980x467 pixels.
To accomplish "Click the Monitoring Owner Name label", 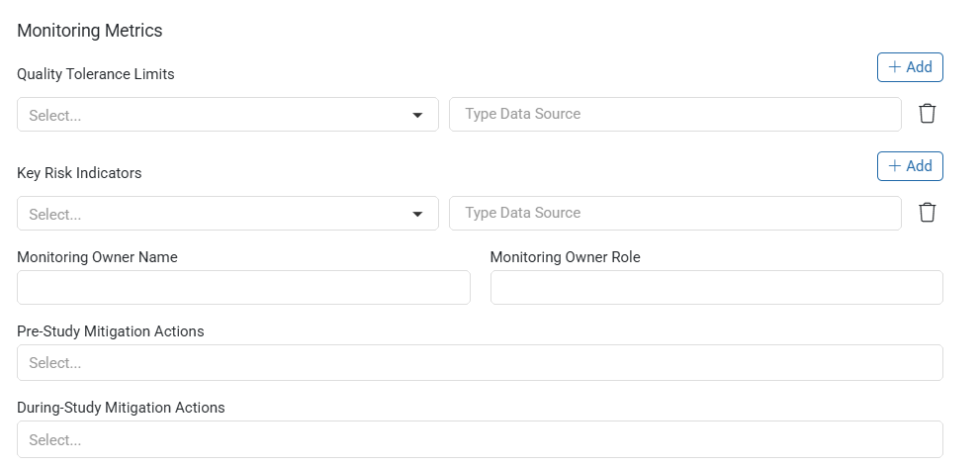I will point(97,257).
